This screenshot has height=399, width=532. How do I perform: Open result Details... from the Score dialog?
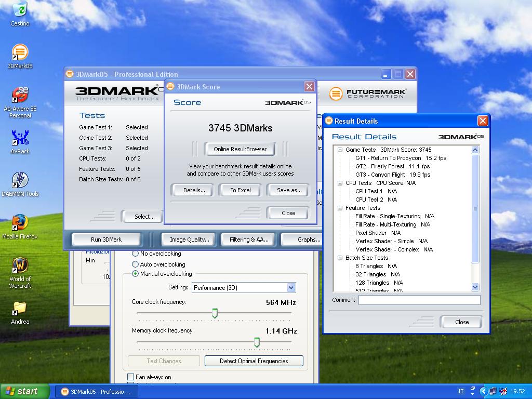click(x=194, y=190)
